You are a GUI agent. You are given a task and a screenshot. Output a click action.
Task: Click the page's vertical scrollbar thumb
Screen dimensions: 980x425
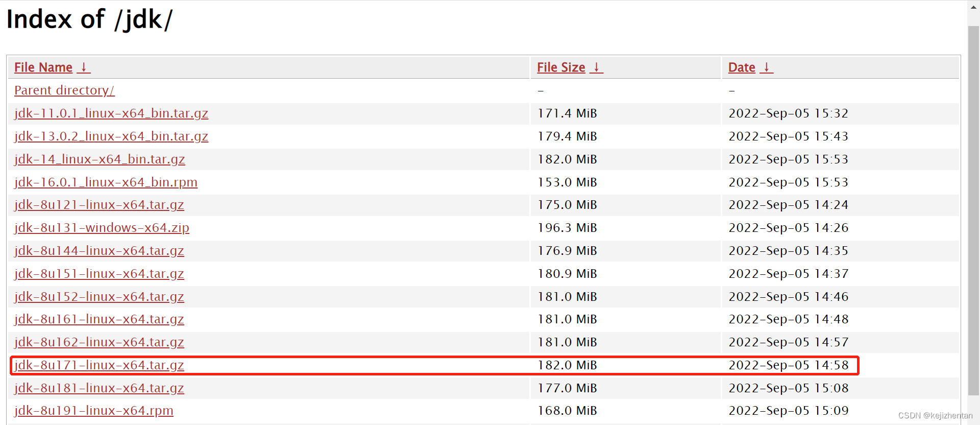coord(973,209)
